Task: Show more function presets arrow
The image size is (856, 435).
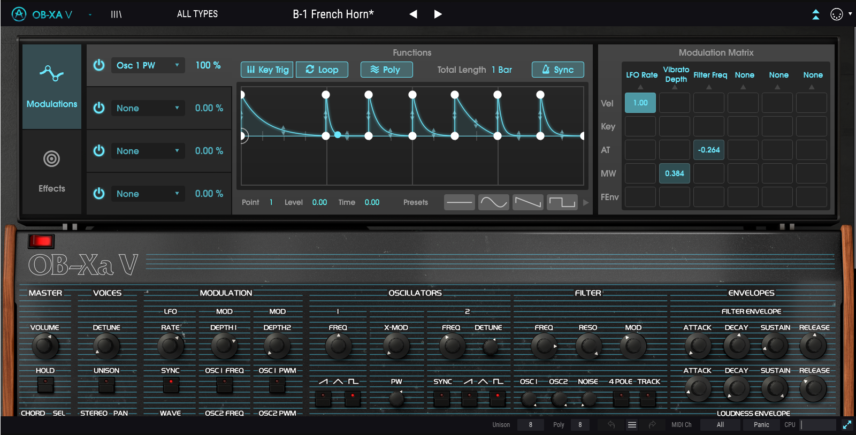Action: pos(586,202)
